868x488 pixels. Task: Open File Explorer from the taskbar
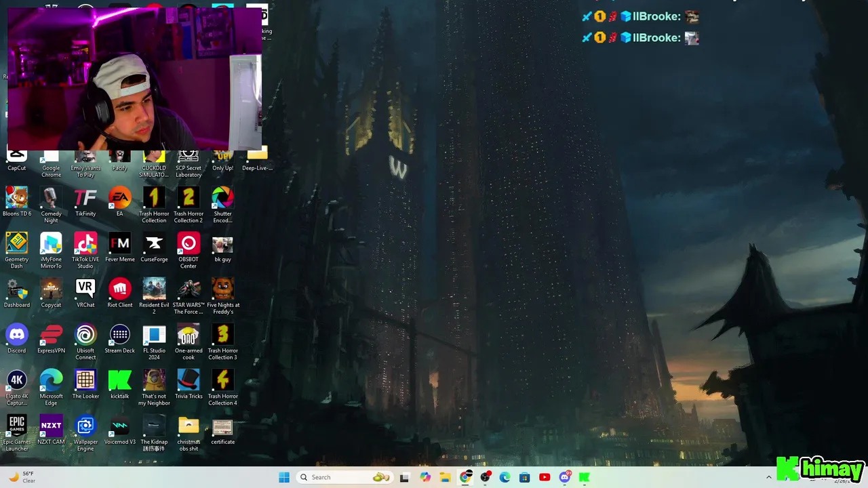[x=445, y=477]
